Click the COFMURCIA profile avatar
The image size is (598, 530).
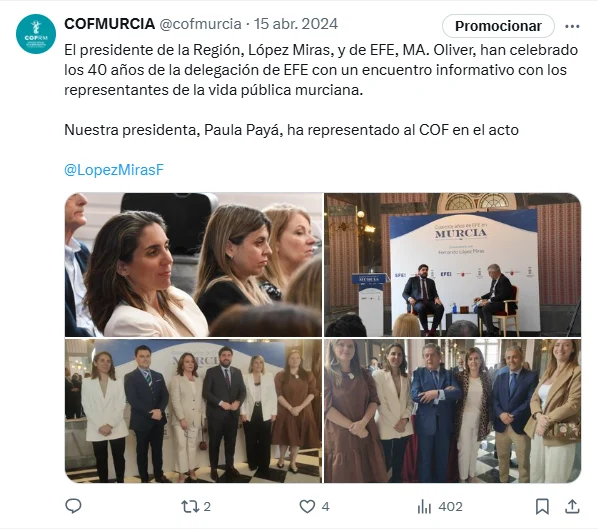[36, 34]
